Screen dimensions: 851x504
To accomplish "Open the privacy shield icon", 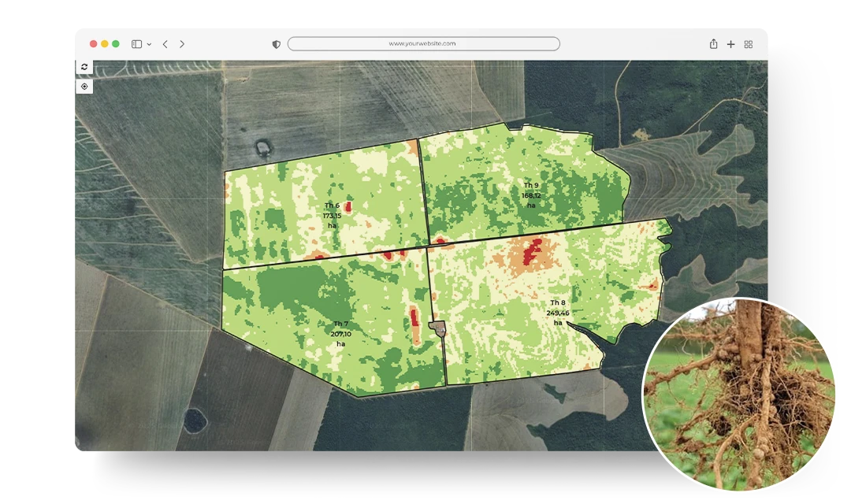I will [x=276, y=45].
